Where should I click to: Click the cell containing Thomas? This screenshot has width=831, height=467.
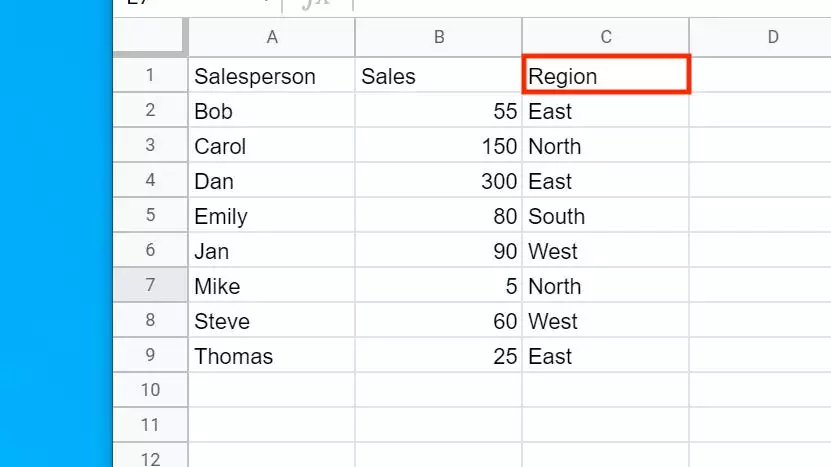(x=271, y=356)
